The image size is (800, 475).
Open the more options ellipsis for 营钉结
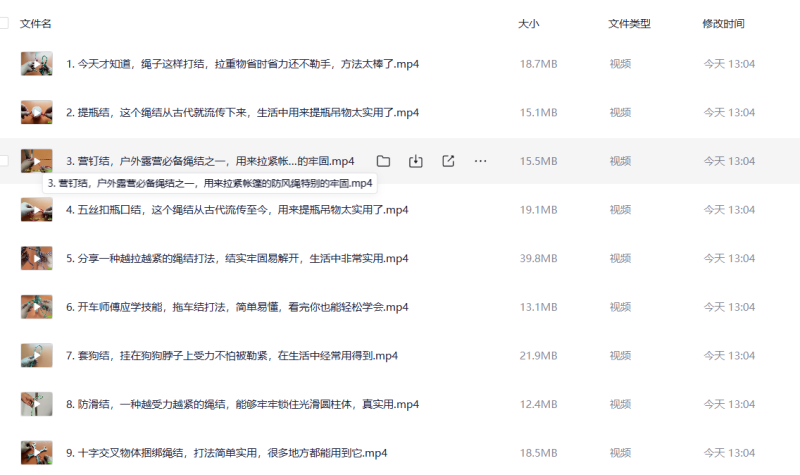[x=480, y=161]
